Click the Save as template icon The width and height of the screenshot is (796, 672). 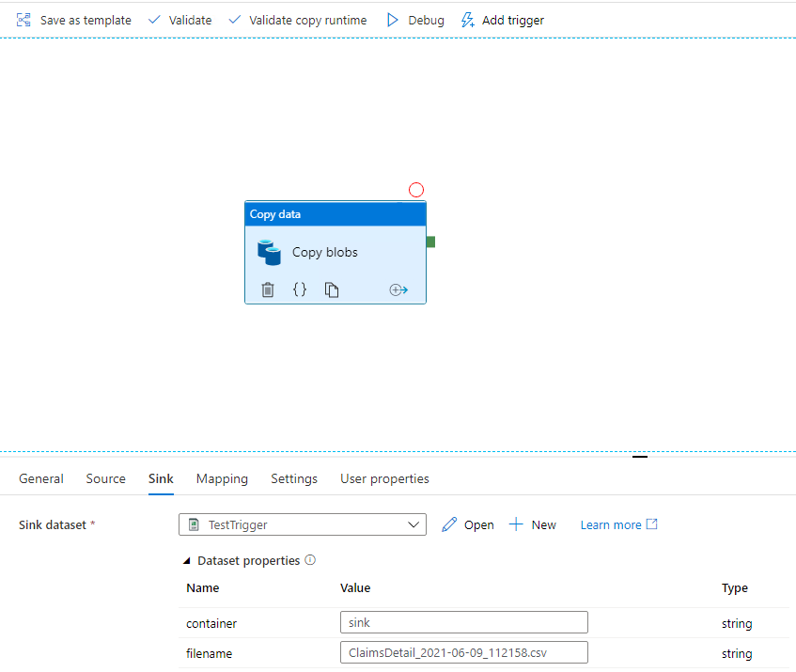pos(23,20)
